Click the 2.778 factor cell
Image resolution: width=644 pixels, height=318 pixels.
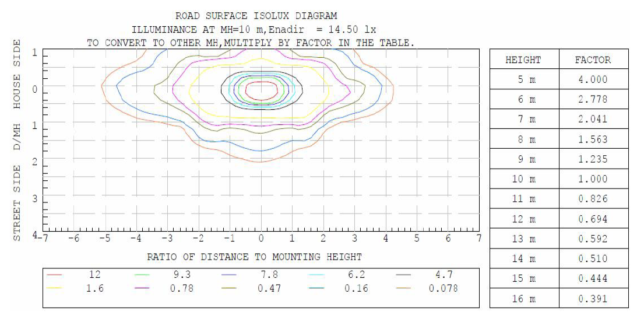click(x=593, y=100)
